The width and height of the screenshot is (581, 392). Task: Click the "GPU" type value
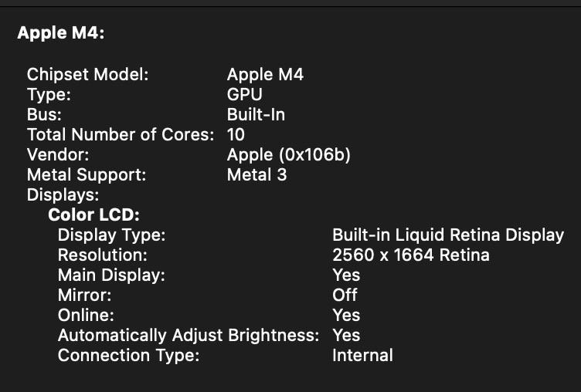pyautogui.click(x=244, y=95)
